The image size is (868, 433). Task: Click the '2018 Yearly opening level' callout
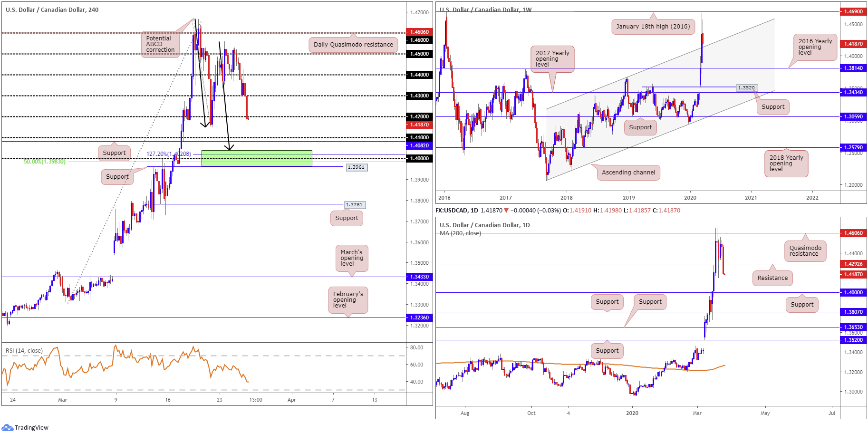(786, 164)
